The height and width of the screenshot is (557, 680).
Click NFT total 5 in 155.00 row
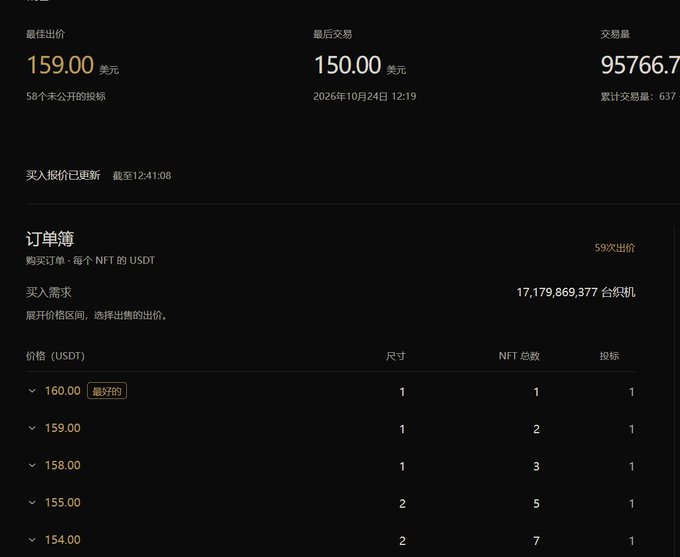click(536, 504)
